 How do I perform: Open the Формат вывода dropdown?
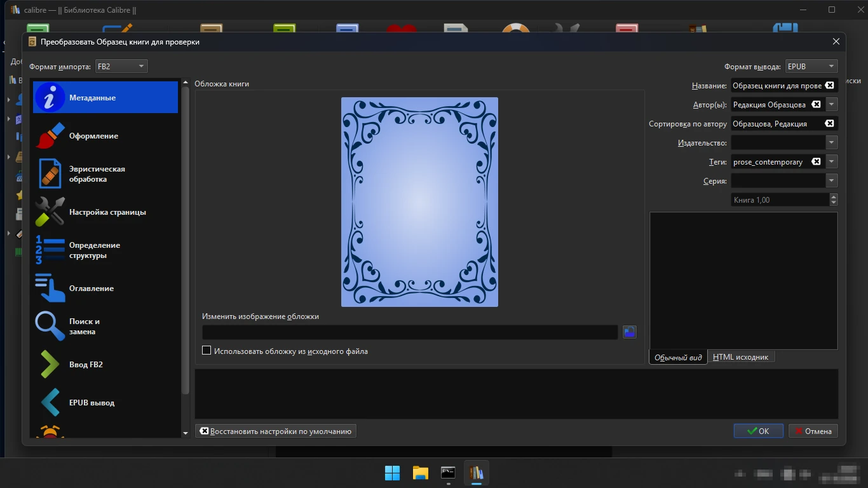811,66
